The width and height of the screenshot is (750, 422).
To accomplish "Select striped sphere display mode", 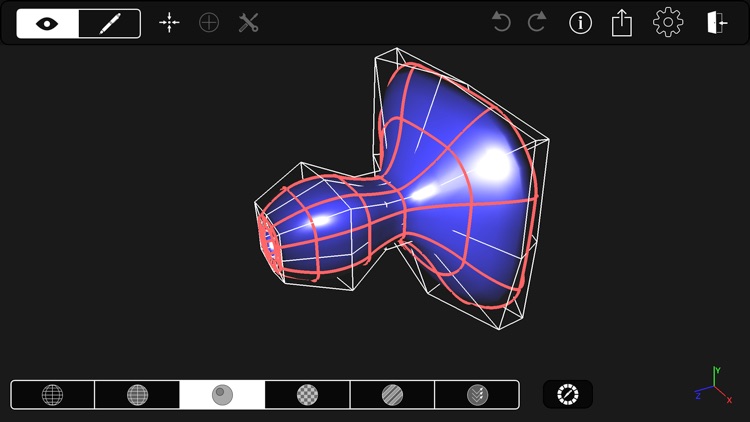I will tap(392, 395).
